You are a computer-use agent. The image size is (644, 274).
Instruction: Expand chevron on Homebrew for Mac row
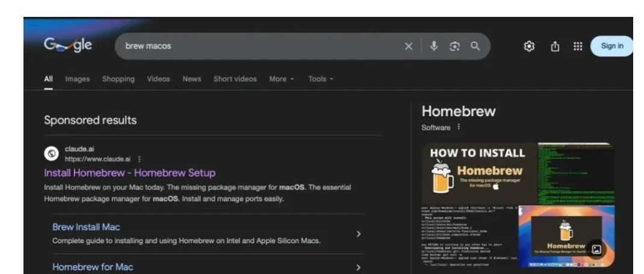click(x=359, y=267)
